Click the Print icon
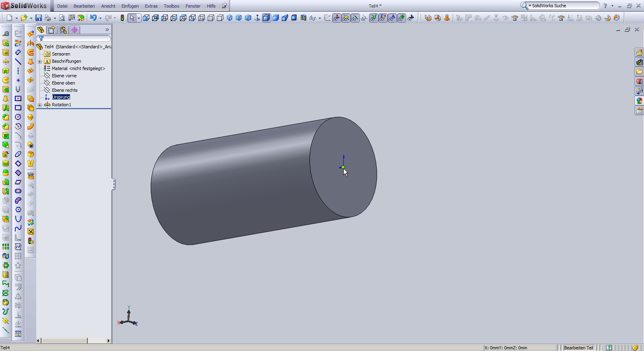This screenshot has height=351, width=644. point(48,18)
